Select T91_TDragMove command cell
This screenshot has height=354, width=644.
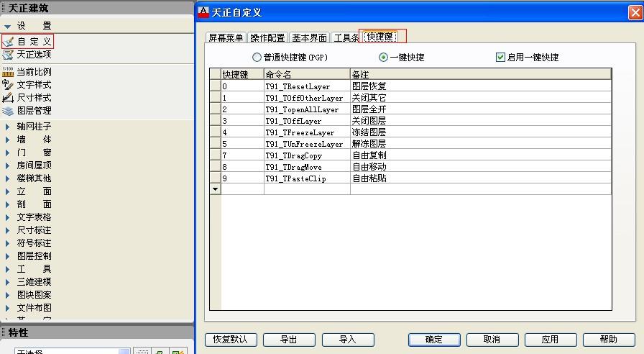307,166
